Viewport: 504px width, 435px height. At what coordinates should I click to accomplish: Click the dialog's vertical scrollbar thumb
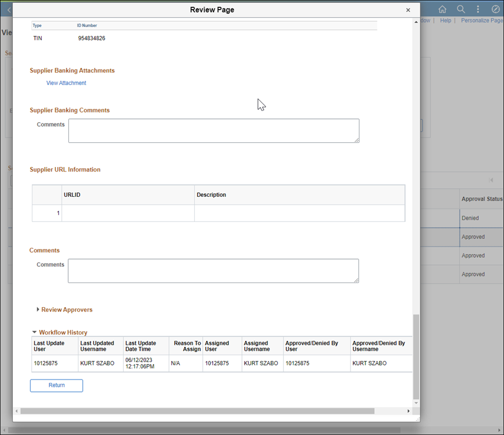[x=416, y=357]
